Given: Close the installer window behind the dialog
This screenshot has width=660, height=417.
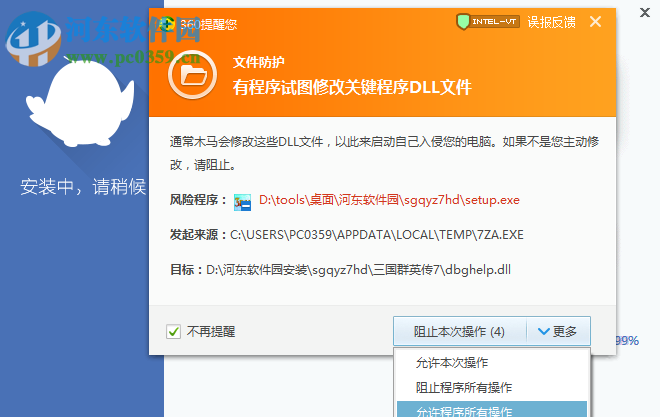Looking at the screenshot, I should (x=644, y=13).
